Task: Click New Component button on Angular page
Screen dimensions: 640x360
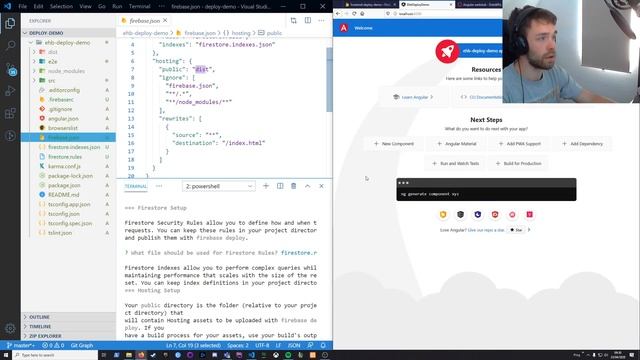Action: pos(394,144)
